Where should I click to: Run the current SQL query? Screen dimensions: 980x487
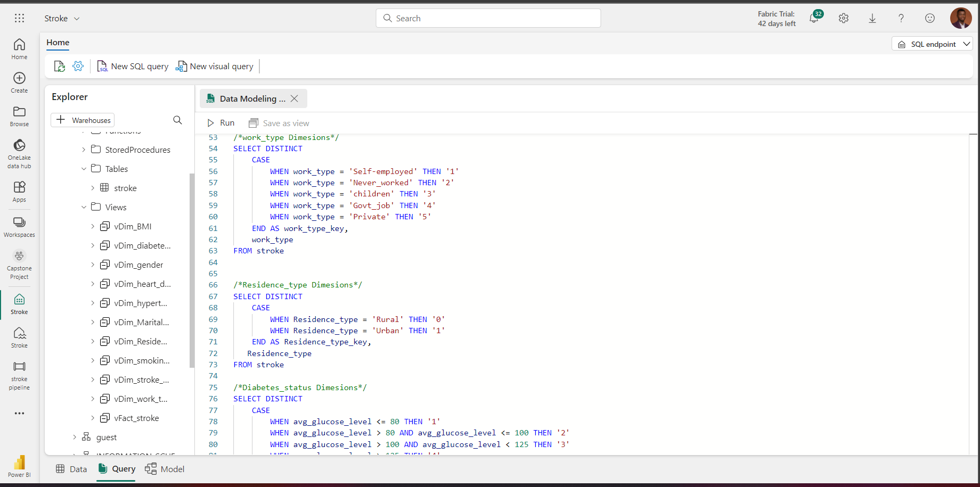point(219,122)
